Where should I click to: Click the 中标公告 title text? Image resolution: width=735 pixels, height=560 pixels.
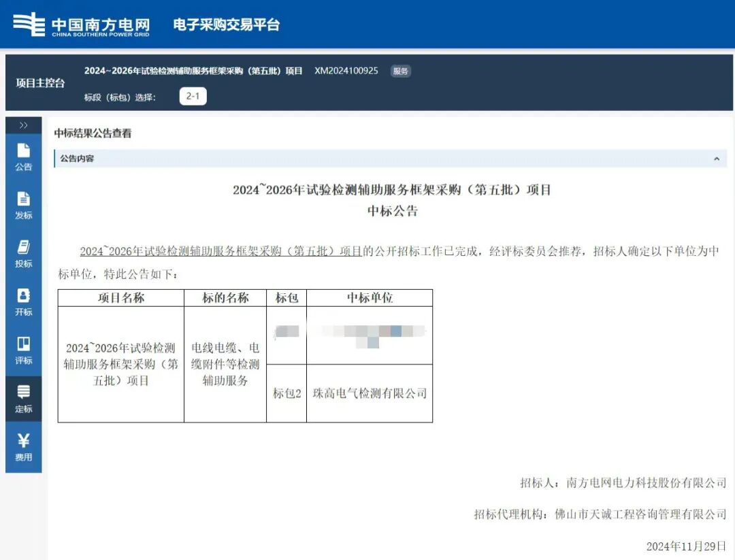(x=393, y=211)
